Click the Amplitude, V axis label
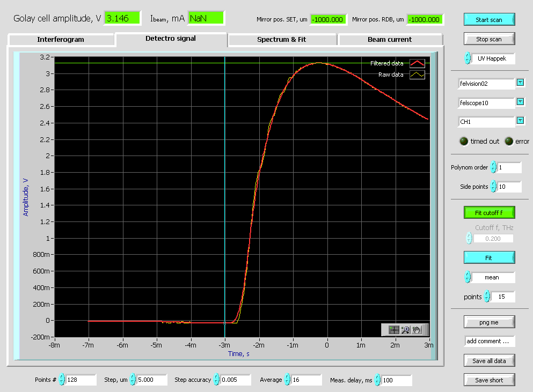The width and height of the screenshot is (533, 392). click(x=25, y=197)
